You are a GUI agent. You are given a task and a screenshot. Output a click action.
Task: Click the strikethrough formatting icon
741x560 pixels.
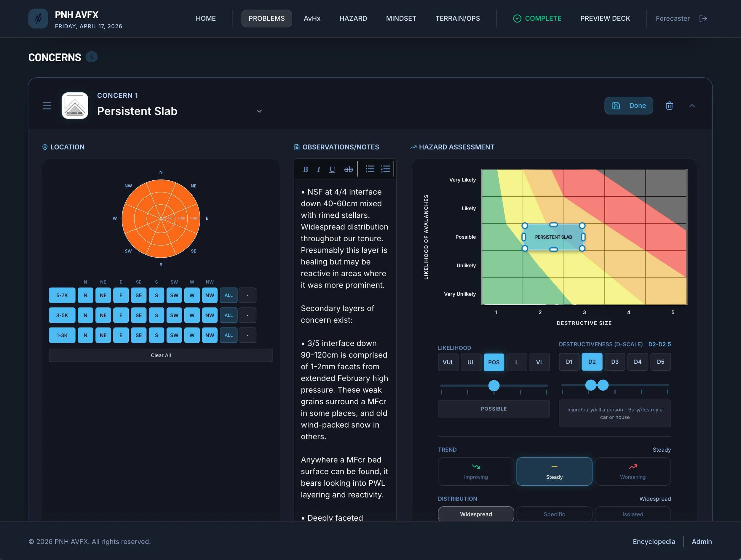click(x=348, y=169)
